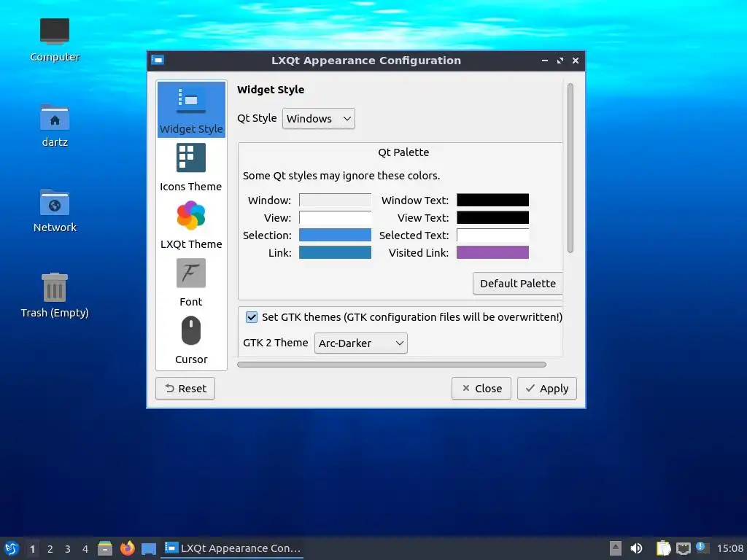Open the Cursor settings section
Screen dimensions: 747x560
(191, 340)
